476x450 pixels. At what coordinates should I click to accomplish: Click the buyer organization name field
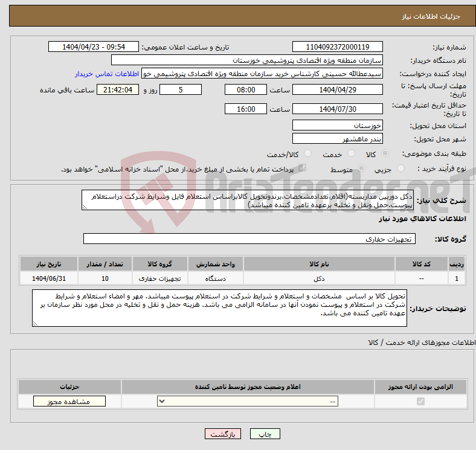click(x=247, y=60)
